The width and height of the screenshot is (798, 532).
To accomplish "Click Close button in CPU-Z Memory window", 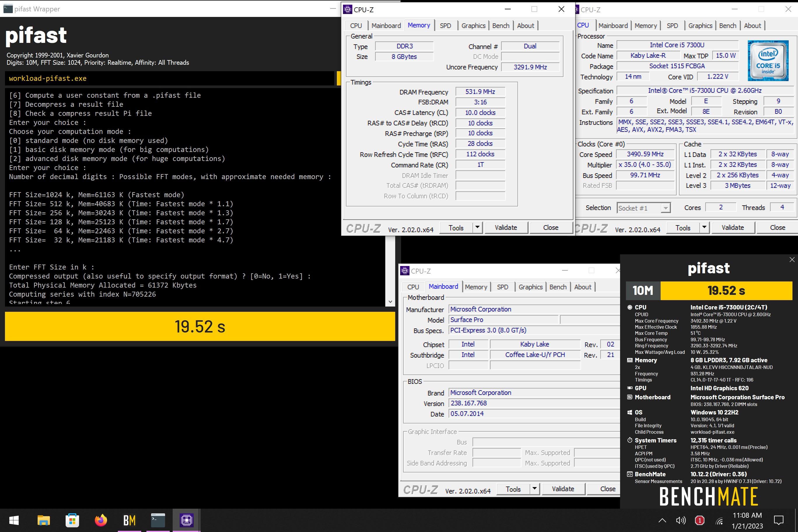I will 550,228.
